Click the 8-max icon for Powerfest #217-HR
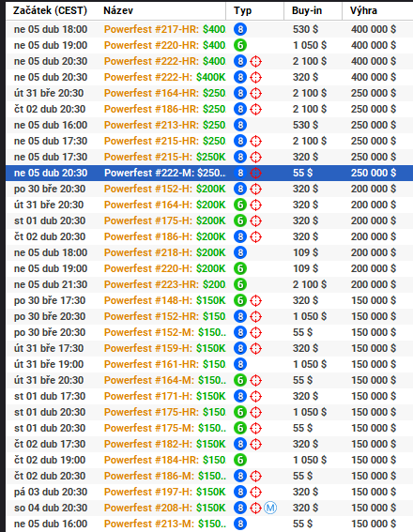 coord(240,29)
